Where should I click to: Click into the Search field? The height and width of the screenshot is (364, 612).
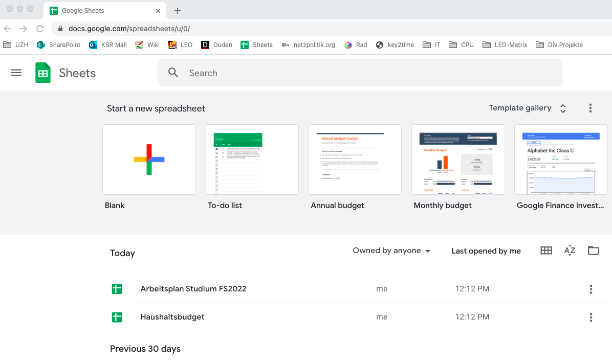click(x=368, y=73)
